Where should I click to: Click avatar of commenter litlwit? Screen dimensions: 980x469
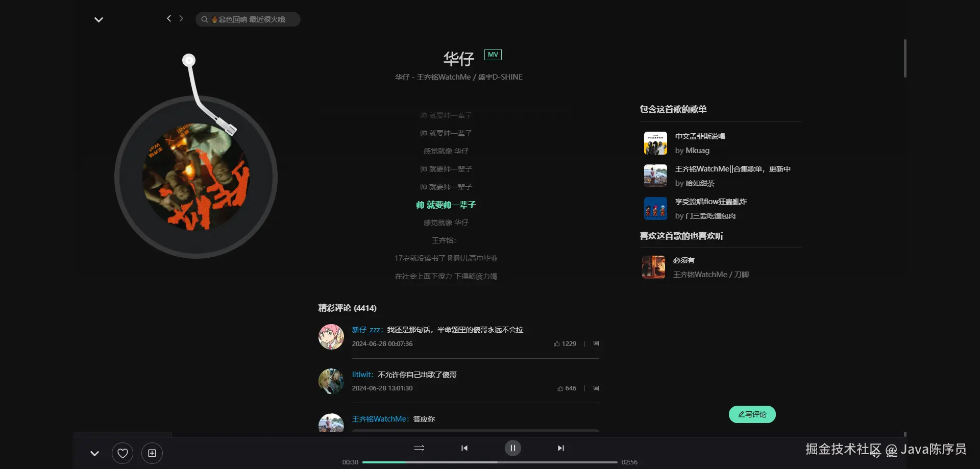pyautogui.click(x=331, y=381)
